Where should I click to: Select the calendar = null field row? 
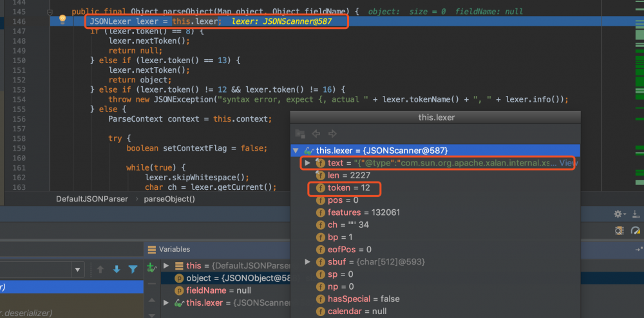435,311
